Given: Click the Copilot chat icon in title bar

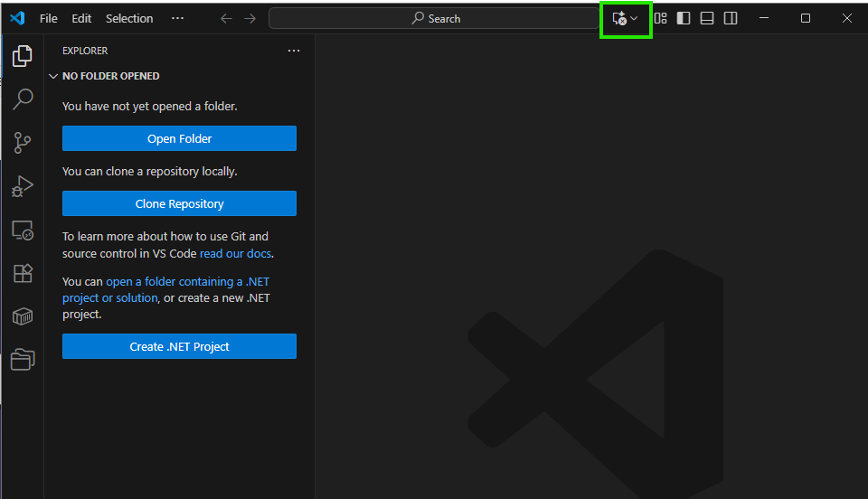Looking at the screenshot, I should [619, 19].
